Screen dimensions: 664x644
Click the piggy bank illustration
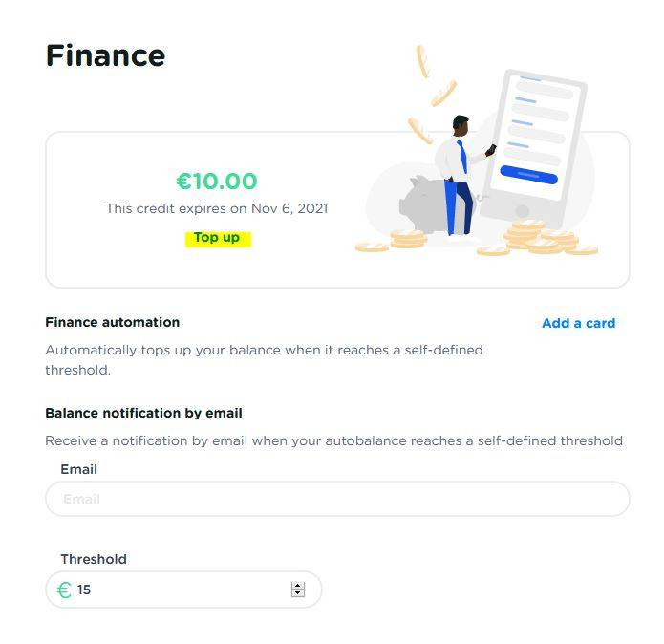coord(422,200)
